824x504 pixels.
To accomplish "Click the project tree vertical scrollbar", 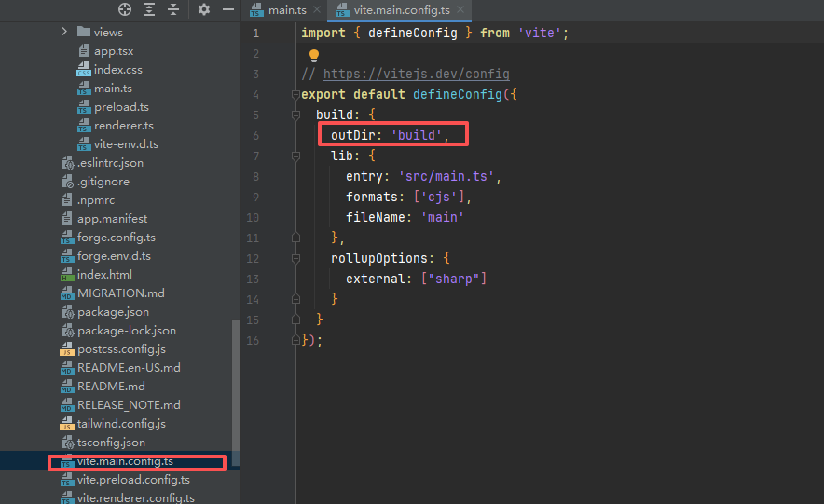I will 236,393.
